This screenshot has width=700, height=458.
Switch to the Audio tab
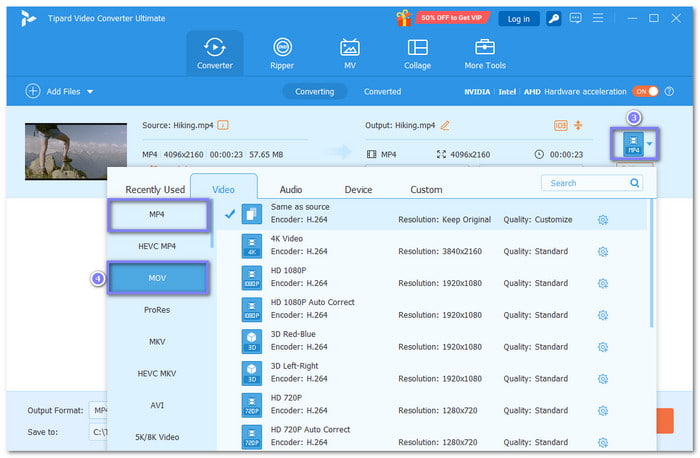coord(291,189)
